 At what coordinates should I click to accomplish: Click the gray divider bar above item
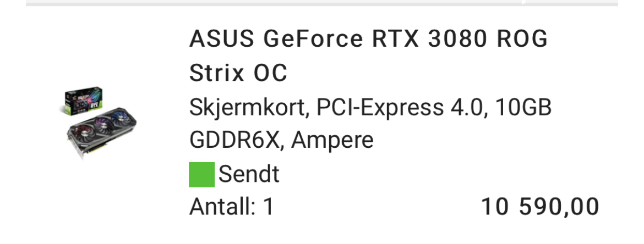click(321, 3)
